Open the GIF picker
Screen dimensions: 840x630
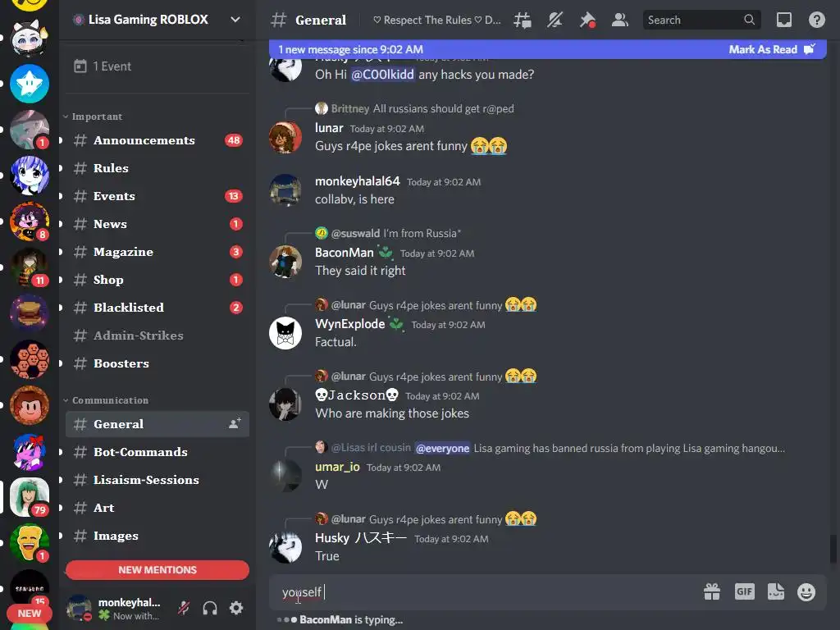[745, 591]
